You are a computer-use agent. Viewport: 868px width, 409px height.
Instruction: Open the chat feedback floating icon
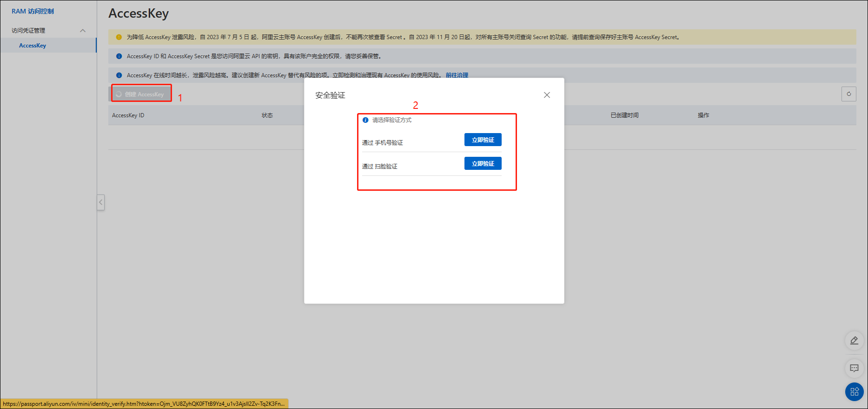click(854, 368)
